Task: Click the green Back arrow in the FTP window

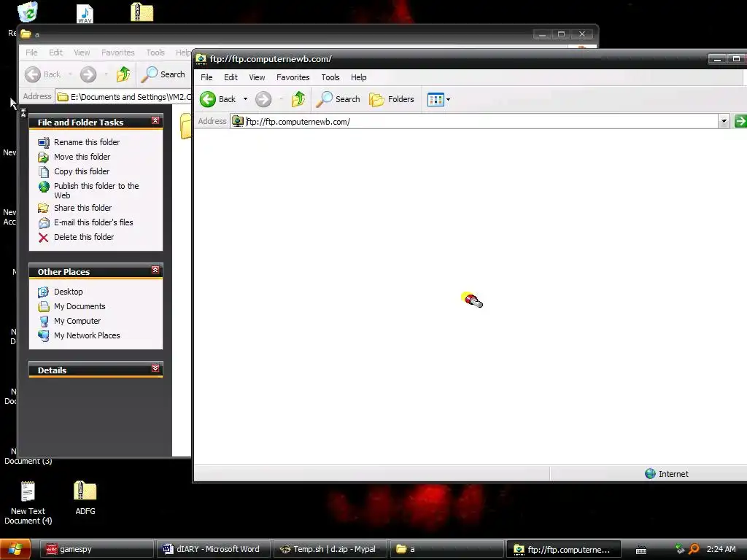Action: tap(208, 99)
